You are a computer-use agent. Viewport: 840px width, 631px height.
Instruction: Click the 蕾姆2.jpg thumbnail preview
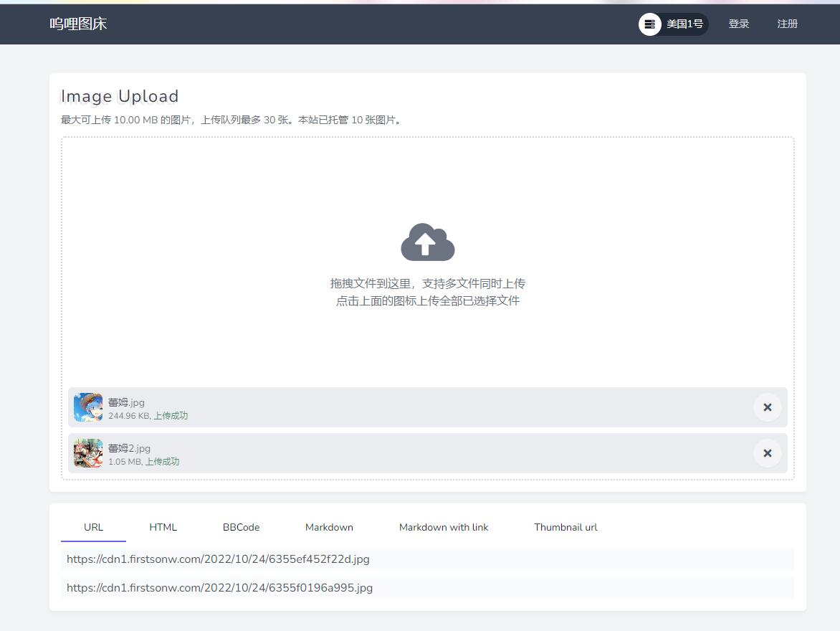point(88,453)
